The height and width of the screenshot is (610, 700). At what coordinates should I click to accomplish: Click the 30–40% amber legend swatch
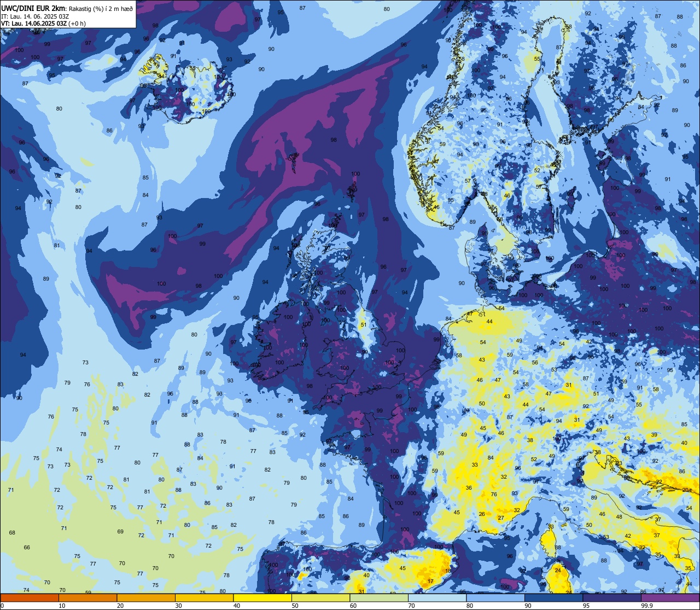coord(204,597)
